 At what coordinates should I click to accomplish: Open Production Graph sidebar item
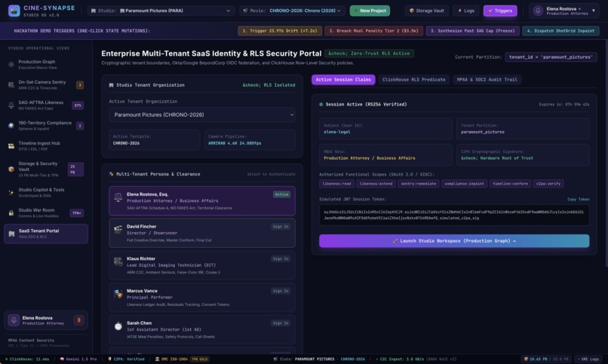pyautogui.click(x=46, y=64)
